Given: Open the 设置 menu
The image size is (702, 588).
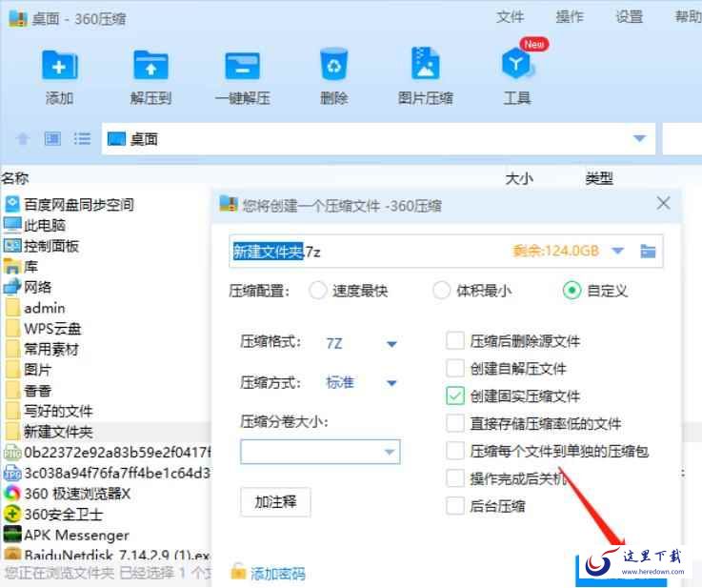Looking at the screenshot, I should click(x=629, y=17).
